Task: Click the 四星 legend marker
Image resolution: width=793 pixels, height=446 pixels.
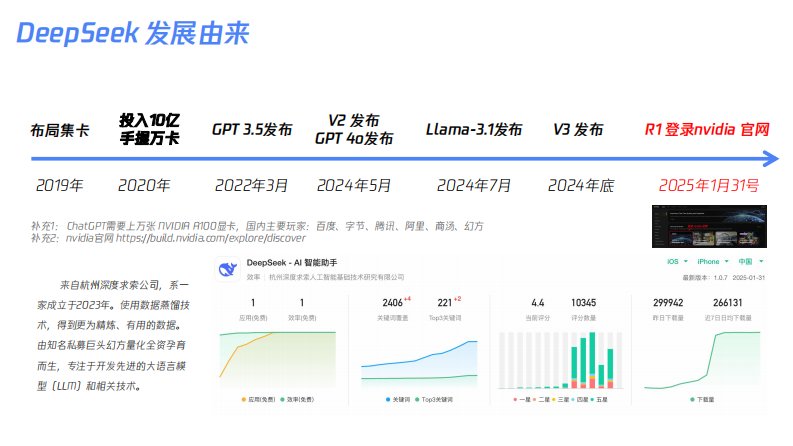Action: 578,399
